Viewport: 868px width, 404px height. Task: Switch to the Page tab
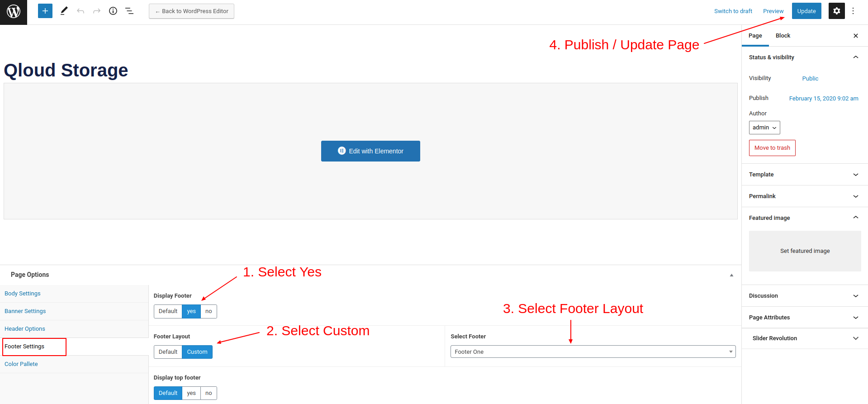click(x=755, y=36)
